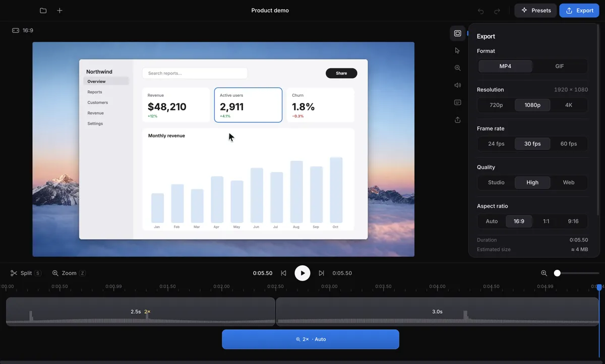Set aspect ratio to Auto
Image resolution: width=605 pixels, height=364 pixels.
pyautogui.click(x=492, y=221)
